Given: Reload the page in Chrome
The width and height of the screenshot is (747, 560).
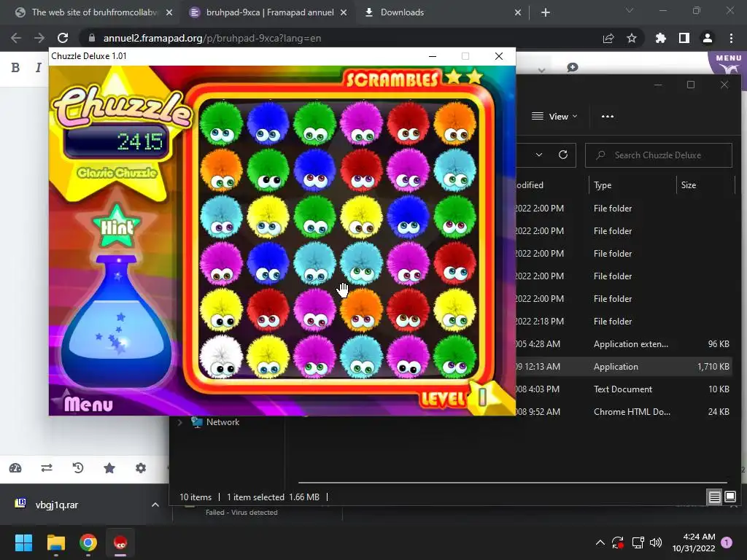Looking at the screenshot, I should click(x=63, y=38).
